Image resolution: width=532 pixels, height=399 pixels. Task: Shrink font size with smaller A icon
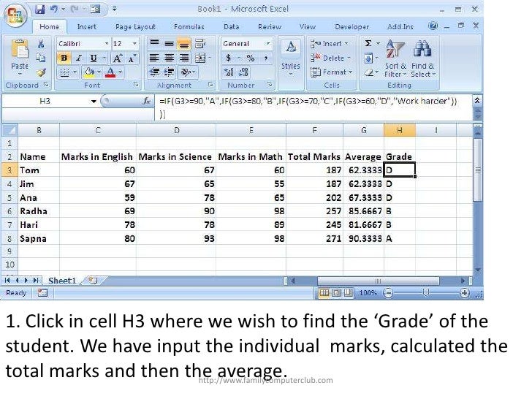tap(132, 58)
